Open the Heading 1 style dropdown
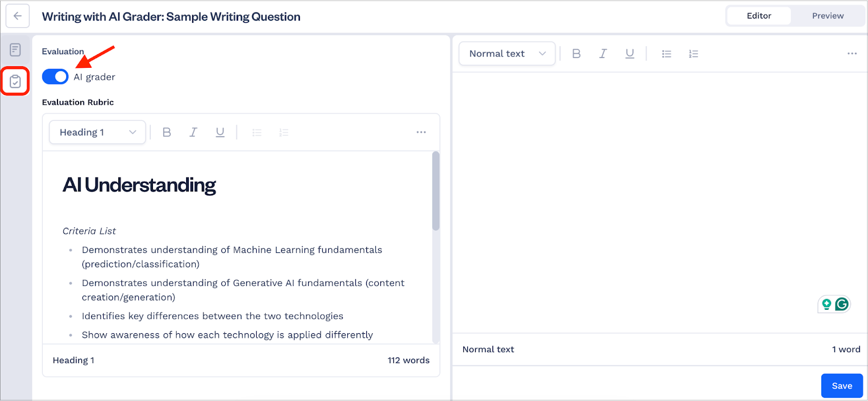This screenshot has width=868, height=401. pos(98,132)
